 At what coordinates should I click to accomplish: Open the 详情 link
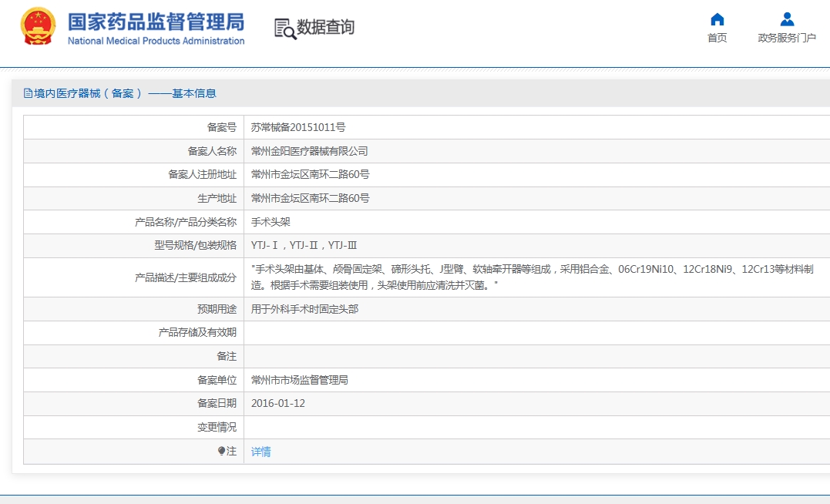click(261, 452)
